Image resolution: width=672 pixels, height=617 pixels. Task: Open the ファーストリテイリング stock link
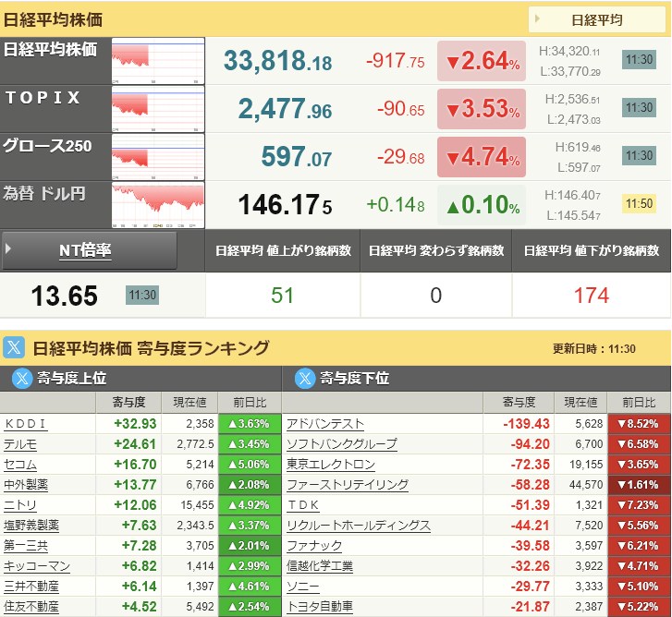click(x=348, y=485)
